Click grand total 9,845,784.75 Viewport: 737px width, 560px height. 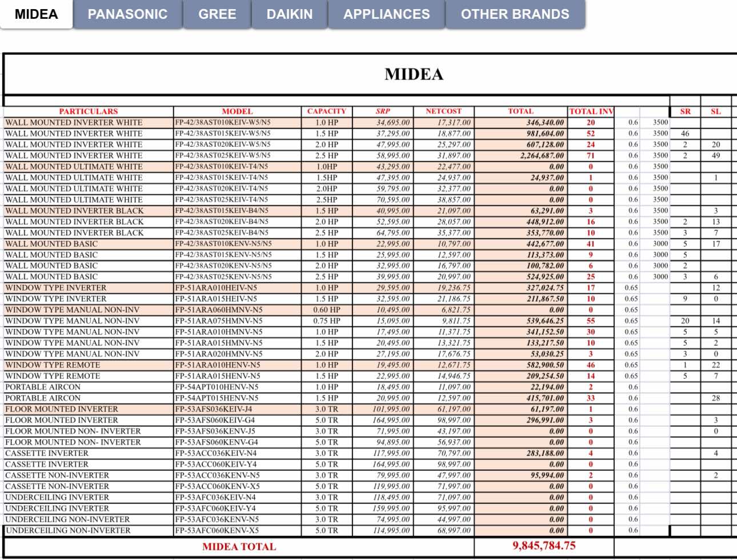[543, 546]
